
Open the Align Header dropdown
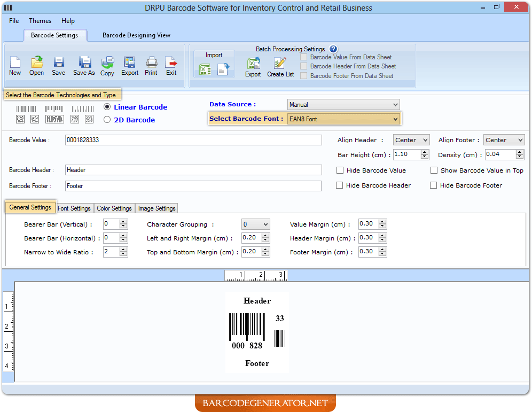point(411,140)
